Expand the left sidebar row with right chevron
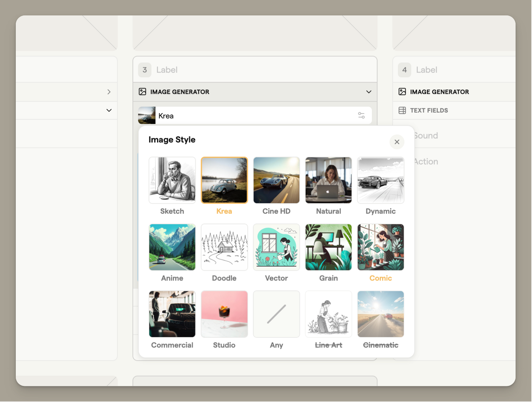This screenshot has height=402, width=532. pos(109,92)
